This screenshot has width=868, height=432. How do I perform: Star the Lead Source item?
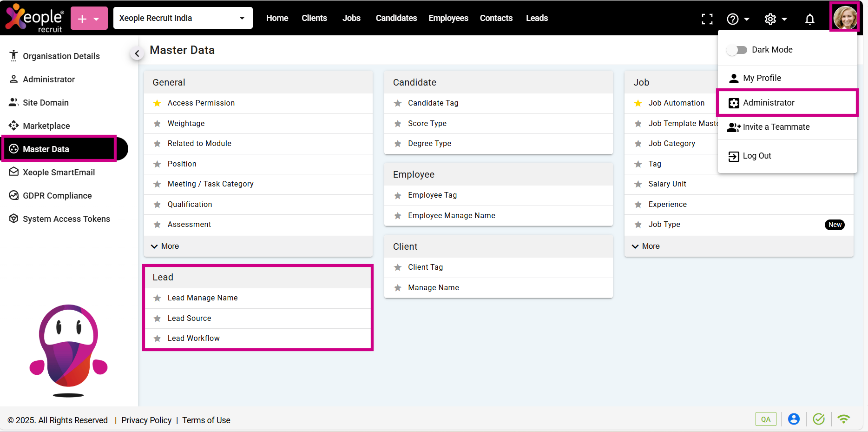point(158,319)
